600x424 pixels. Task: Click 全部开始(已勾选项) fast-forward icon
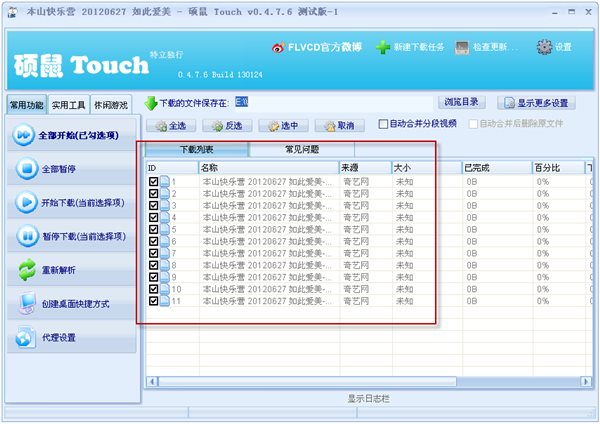23,135
